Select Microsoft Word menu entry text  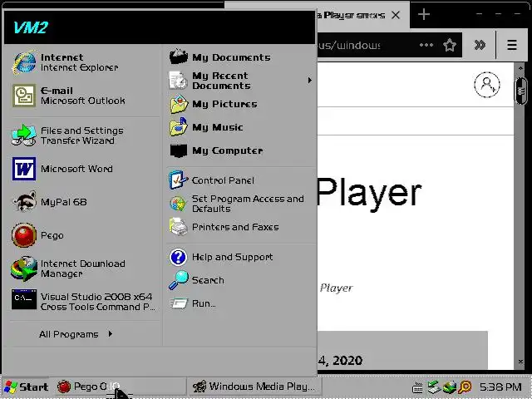point(76,169)
